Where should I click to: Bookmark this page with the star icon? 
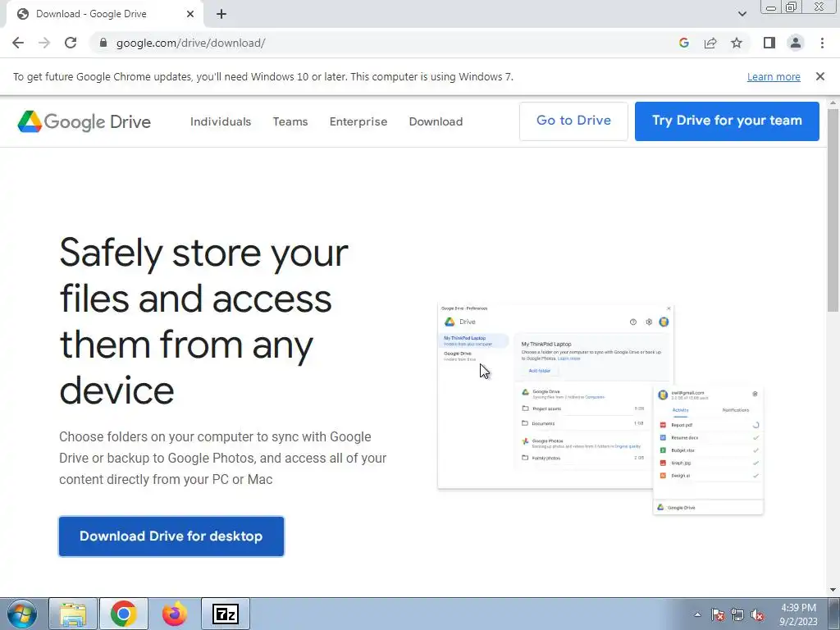click(737, 43)
